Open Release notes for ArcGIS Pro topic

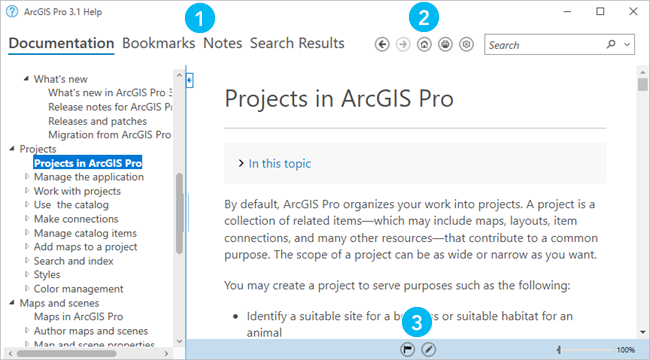[x=110, y=107]
